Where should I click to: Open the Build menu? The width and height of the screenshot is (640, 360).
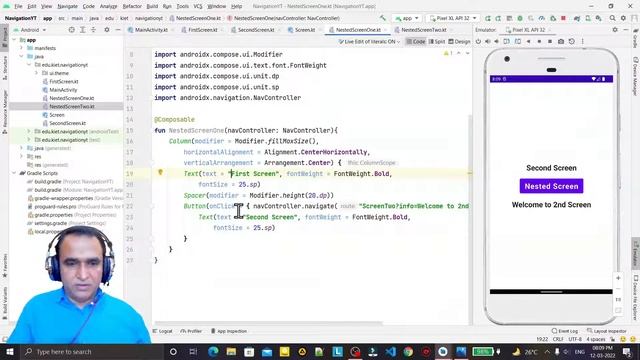tap(152, 6)
